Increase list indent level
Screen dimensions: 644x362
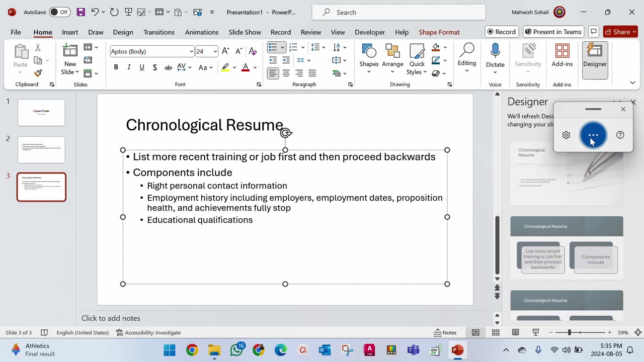(x=286, y=60)
